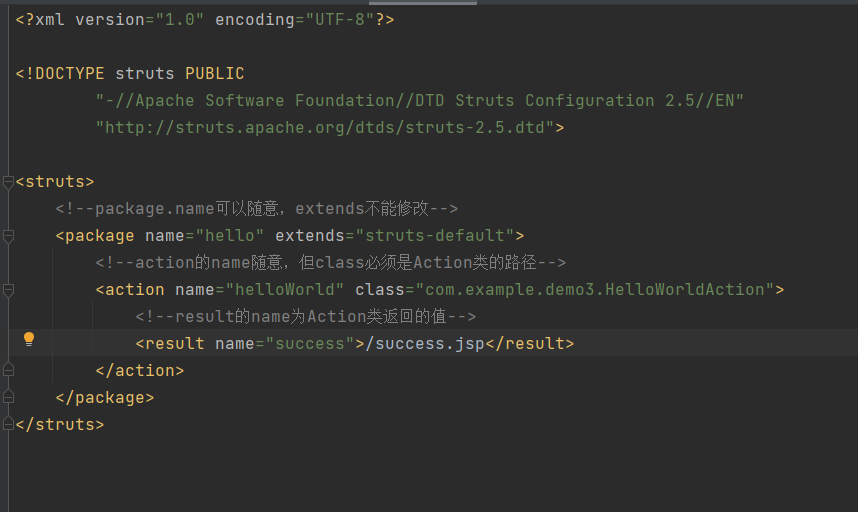Click the closing </package> tag text
The image size is (858, 512).
105,398
